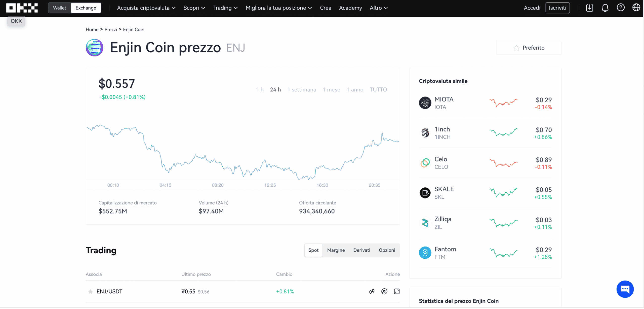
Task: Open the download app icon
Action: 589,8
